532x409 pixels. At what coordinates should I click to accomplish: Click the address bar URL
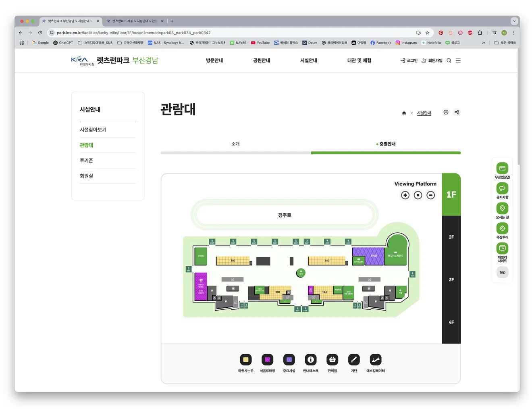pos(134,33)
